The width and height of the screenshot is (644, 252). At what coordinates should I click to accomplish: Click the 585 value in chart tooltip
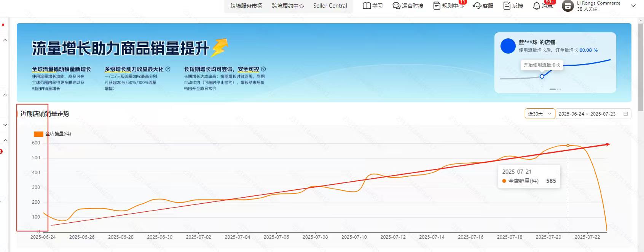[551, 181]
